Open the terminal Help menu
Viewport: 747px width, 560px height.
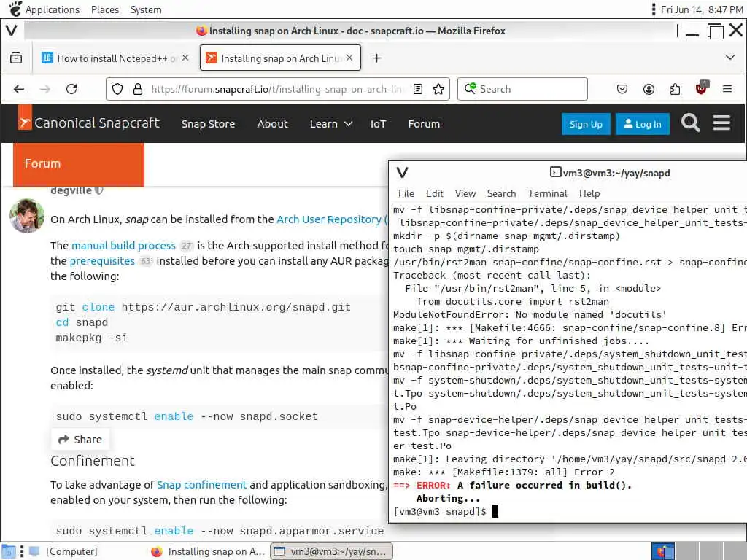pyautogui.click(x=589, y=193)
